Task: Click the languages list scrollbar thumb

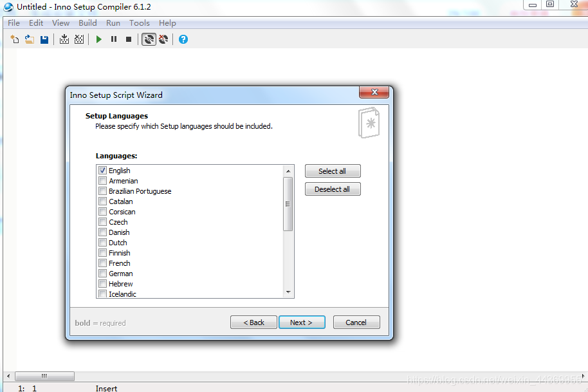Action: tap(288, 204)
